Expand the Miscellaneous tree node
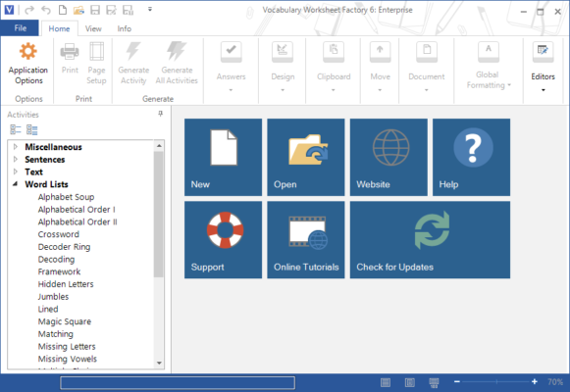The image size is (570, 392). (16, 147)
